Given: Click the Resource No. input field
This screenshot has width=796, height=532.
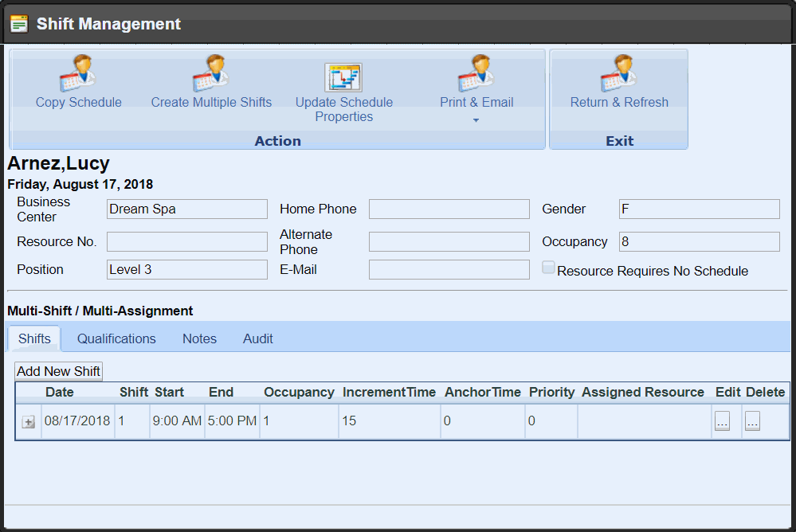Looking at the screenshot, I should click(186, 241).
